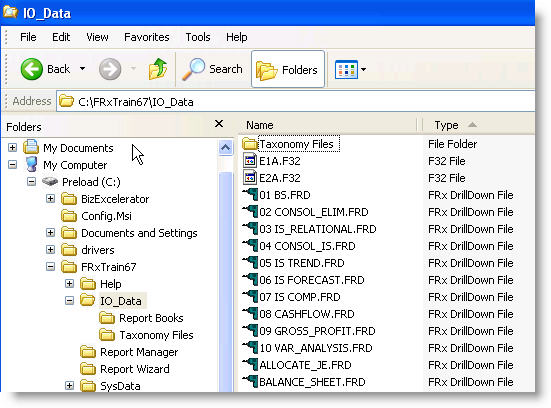Select the E1A.F32 file icon
551x408 pixels.
coord(250,161)
